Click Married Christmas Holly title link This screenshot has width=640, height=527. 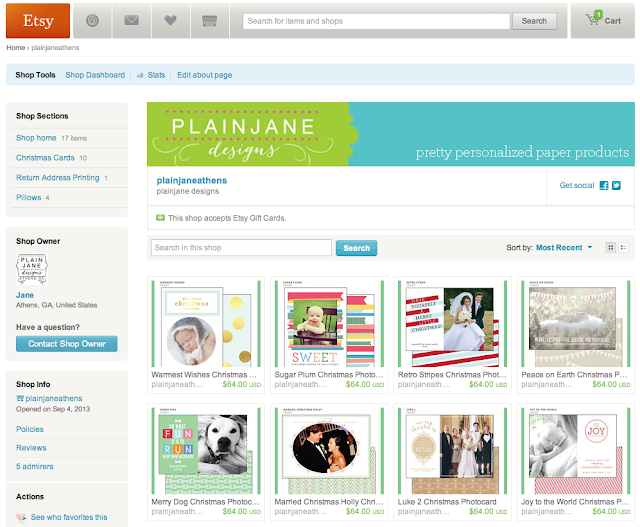[329, 502]
